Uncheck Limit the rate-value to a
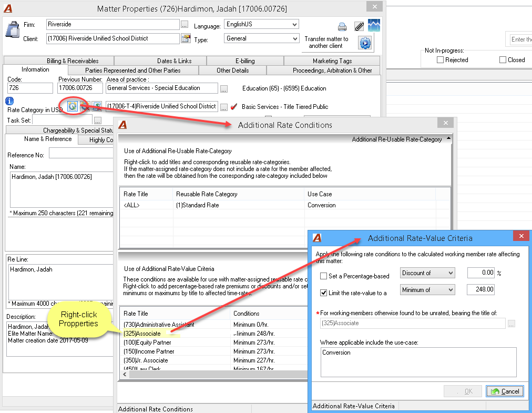Image resolution: width=532 pixels, height=413 pixels. (324, 293)
